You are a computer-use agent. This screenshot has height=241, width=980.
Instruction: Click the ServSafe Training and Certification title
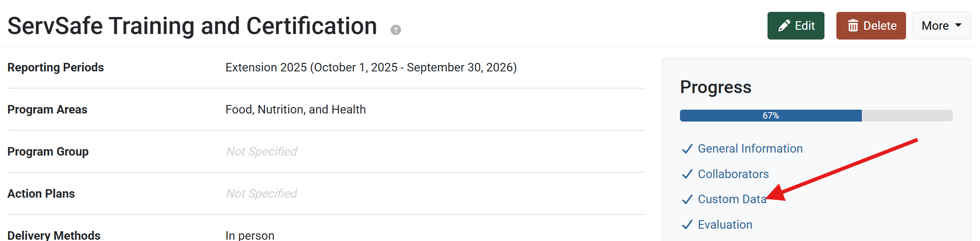(192, 26)
